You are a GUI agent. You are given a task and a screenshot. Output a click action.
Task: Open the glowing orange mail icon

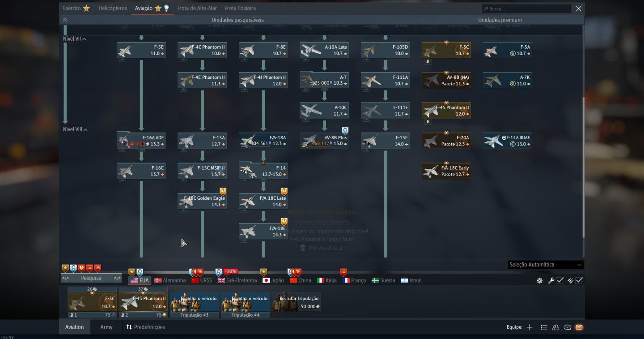[579, 327]
